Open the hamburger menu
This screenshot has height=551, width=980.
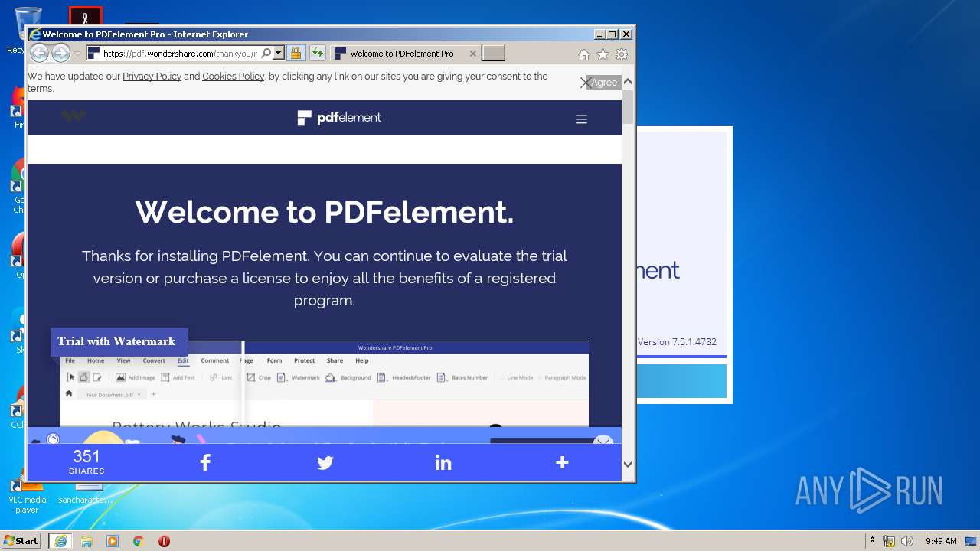(581, 119)
